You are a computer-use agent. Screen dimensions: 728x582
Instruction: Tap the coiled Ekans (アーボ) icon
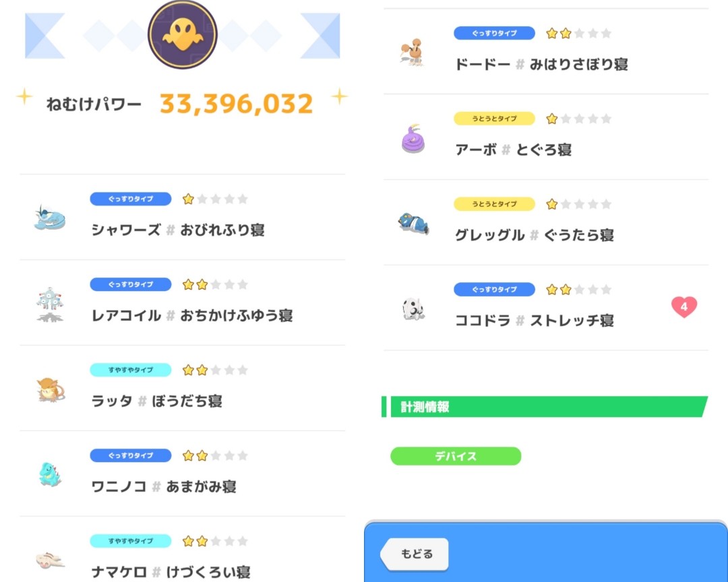[x=413, y=139]
